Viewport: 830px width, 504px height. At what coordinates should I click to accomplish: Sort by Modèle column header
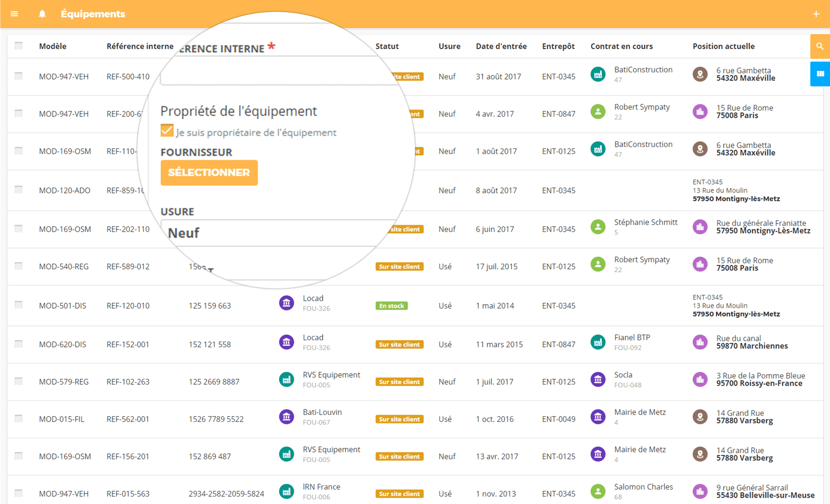[53, 46]
